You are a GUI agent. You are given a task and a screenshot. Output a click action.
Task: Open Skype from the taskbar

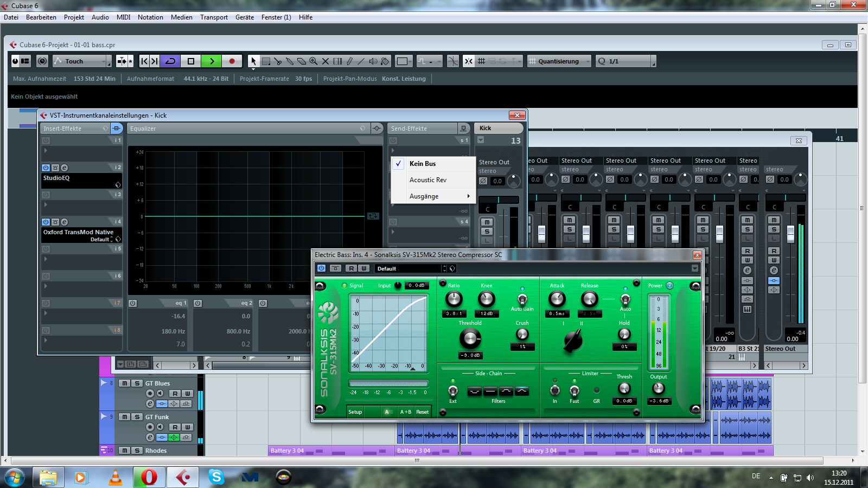(x=216, y=477)
